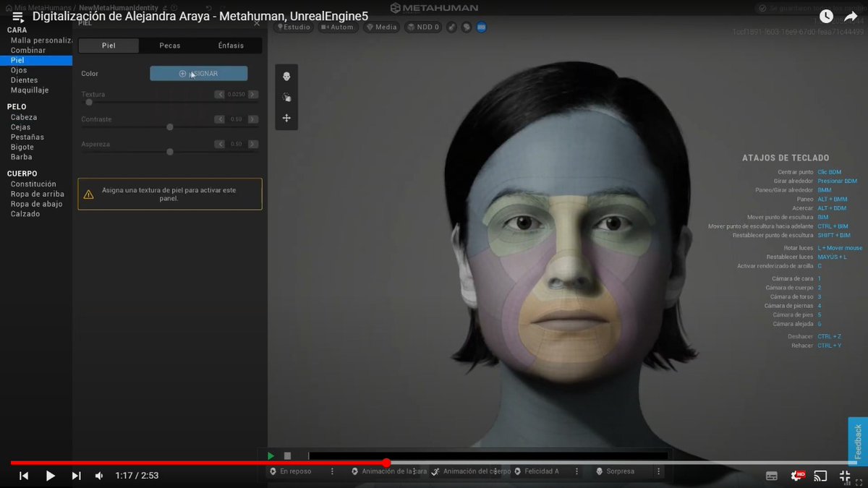Close the Piel panel with X

pos(256,23)
